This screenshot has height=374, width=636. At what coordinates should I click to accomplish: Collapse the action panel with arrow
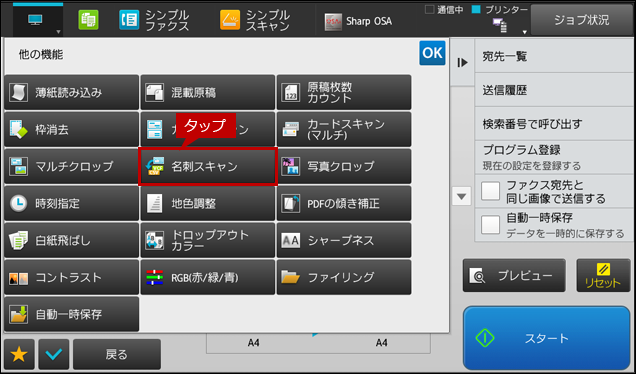pyautogui.click(x=462, y=62)
